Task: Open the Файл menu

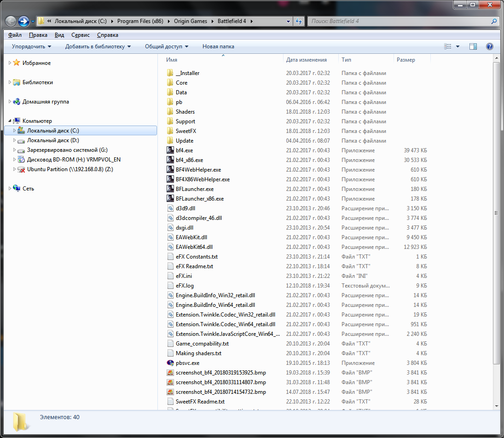Action: point(15,35)
